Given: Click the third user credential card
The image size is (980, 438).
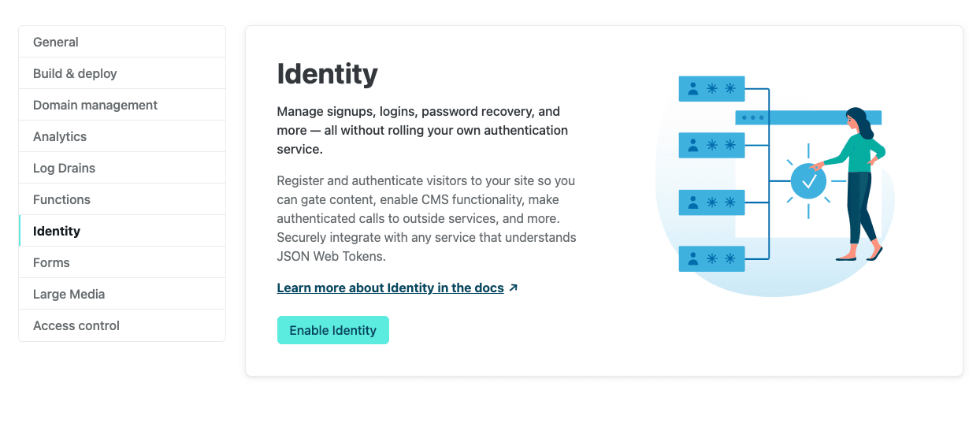Looking at the screenshot, I should point(711,202).
